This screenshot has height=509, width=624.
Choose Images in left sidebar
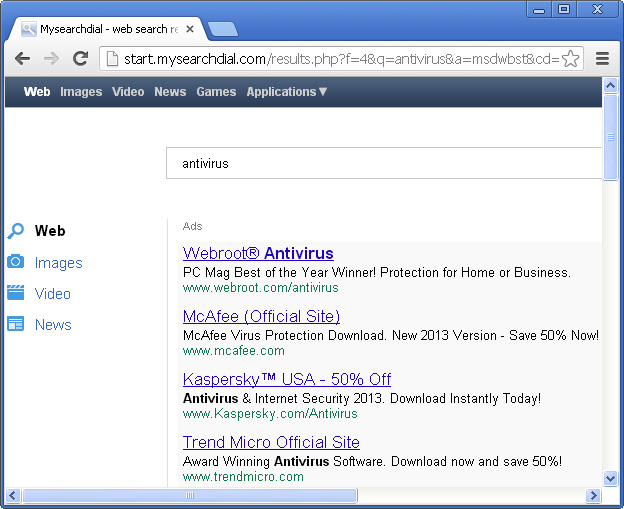(x=58, y=263)
